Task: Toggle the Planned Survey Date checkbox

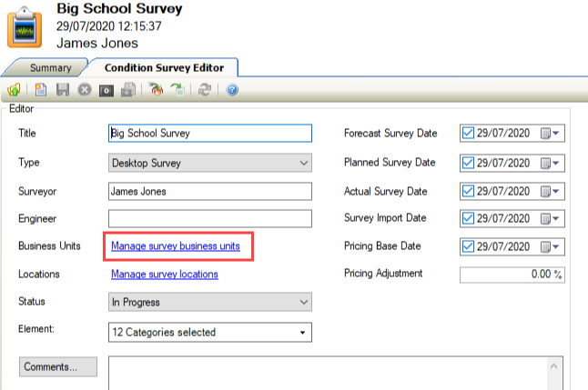Action: point(469,163)
